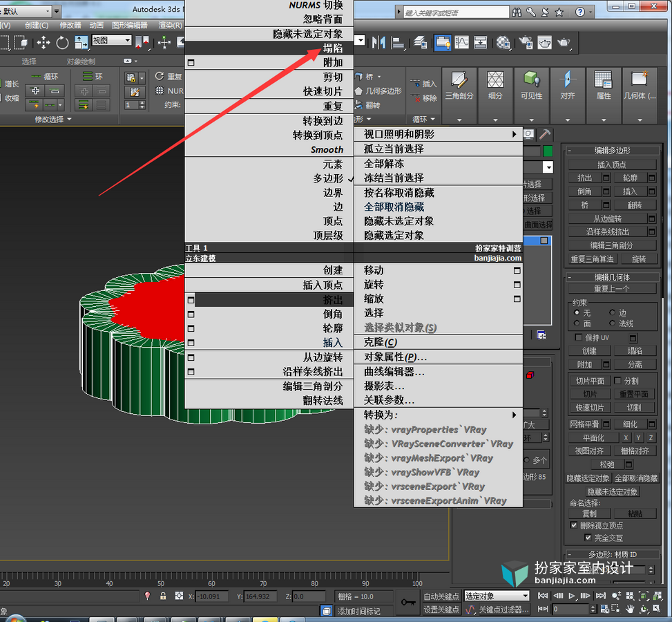Open the Curve Editor toolbar icon
The image size is (672, 622).
461,42
